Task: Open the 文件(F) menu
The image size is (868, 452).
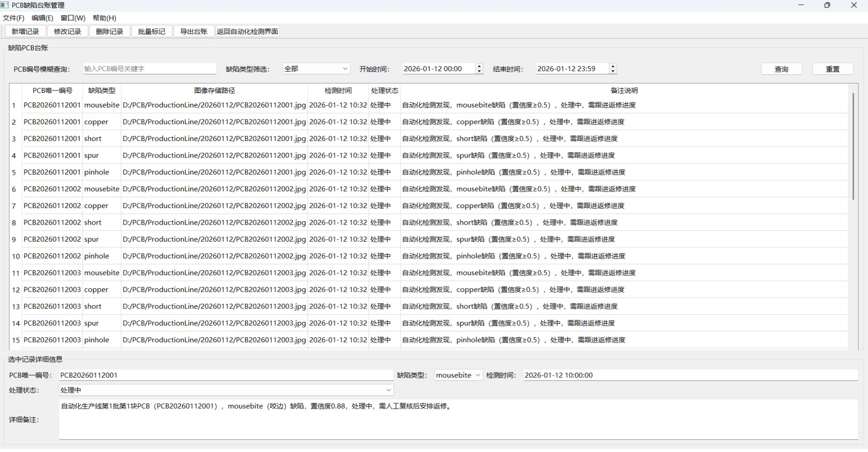Action: tap(14, 18)
